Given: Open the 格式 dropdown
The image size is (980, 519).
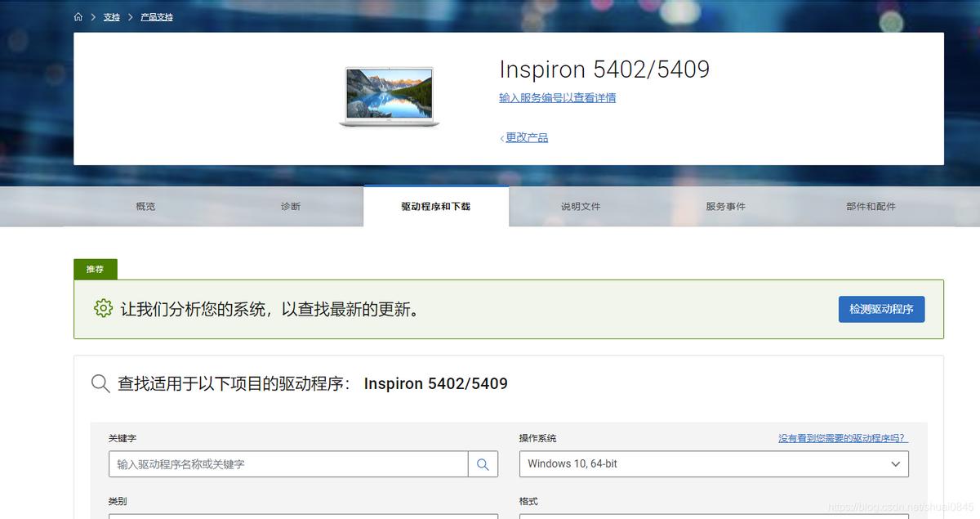Looking at the screenshot, I should [713, 517].
